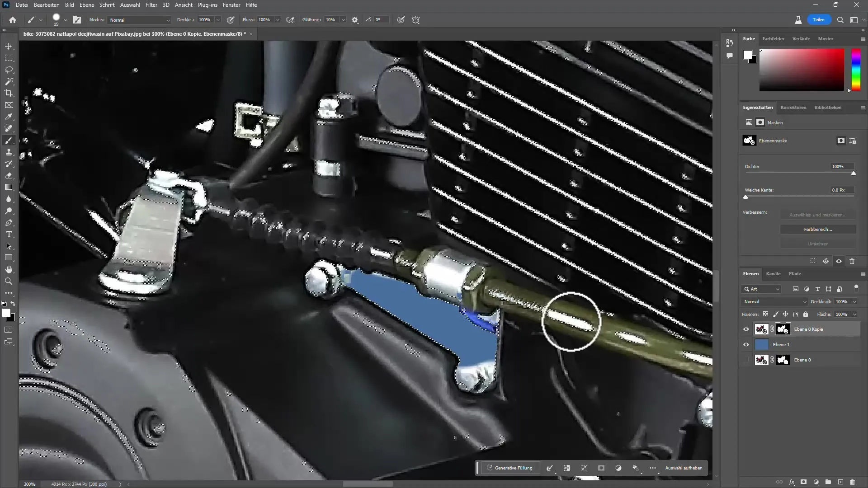Open Fenster menu in menu bar
Image resolution: width=868 pixels, height=488 pixels.
click(x=231, y=5)
